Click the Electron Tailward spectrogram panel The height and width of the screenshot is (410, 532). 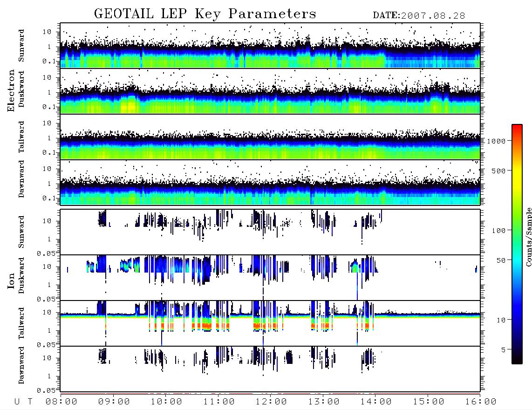point(270,137)
